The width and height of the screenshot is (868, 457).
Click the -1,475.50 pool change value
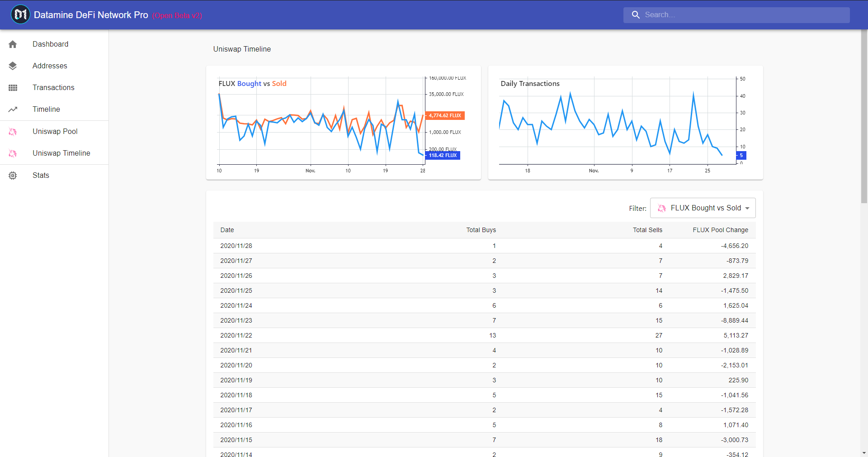click(735, 290)
